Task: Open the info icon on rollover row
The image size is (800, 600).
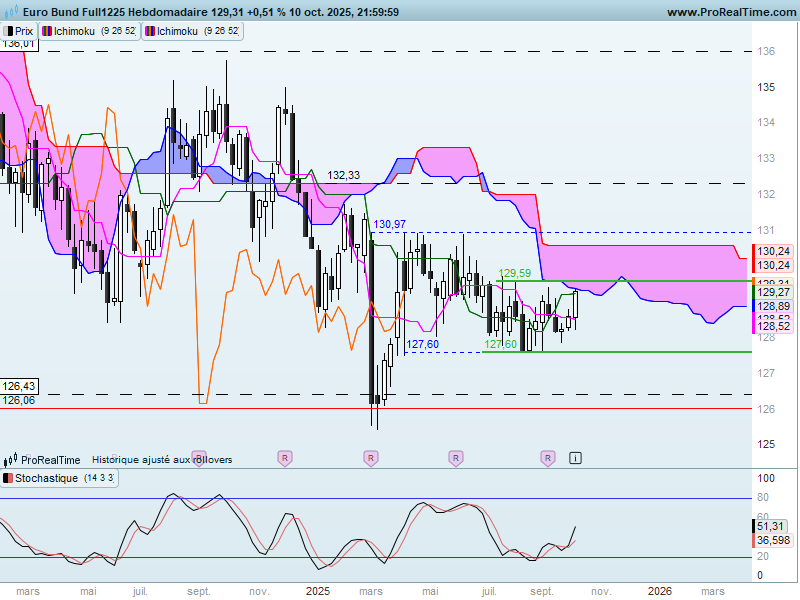Action: click(575, 458)
